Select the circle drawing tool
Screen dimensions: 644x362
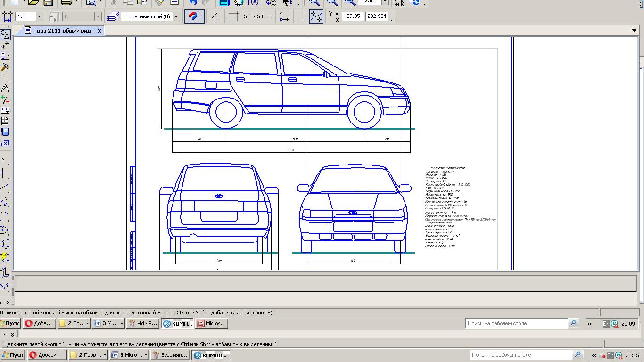point(4,202)
